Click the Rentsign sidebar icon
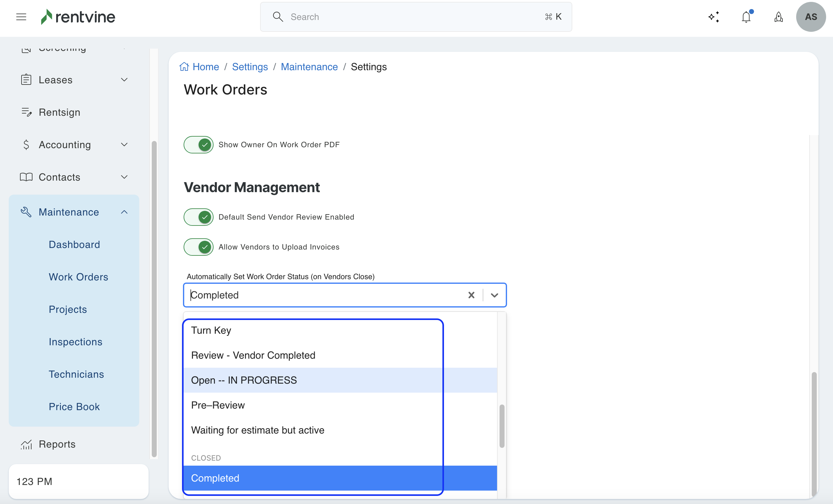 tap(26, 112)
